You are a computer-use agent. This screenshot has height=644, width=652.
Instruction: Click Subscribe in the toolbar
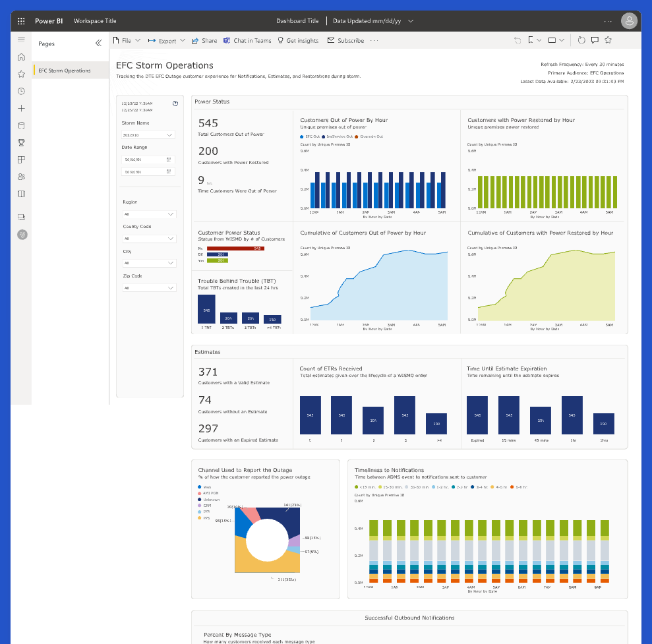click(345, 41)
